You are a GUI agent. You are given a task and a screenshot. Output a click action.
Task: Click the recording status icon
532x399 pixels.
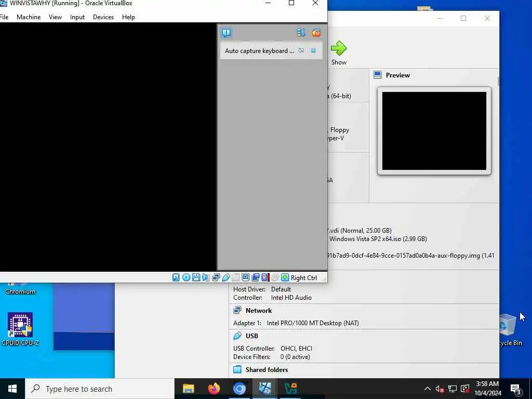(x=255, y=277)
